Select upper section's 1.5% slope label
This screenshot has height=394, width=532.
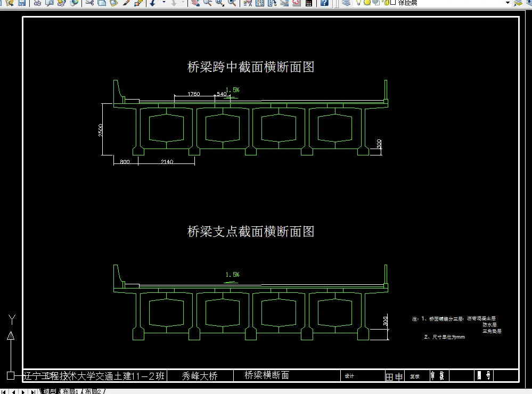(x=232, y=90)
